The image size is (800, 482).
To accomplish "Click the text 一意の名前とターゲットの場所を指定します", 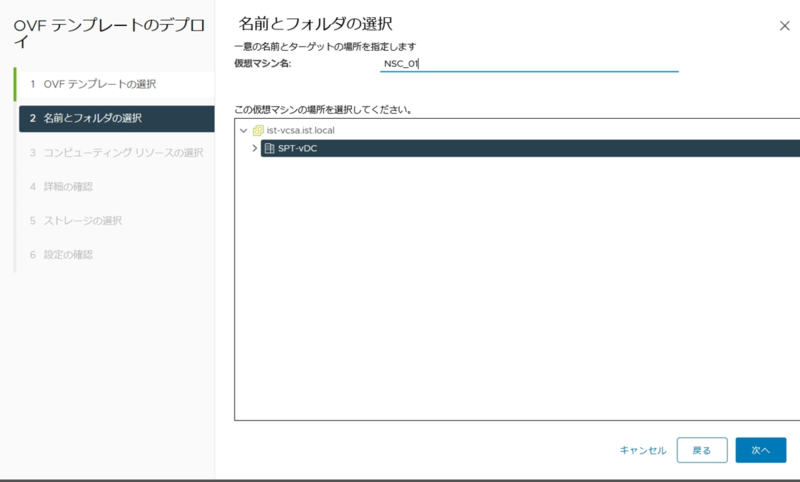I will click(325, 47).
